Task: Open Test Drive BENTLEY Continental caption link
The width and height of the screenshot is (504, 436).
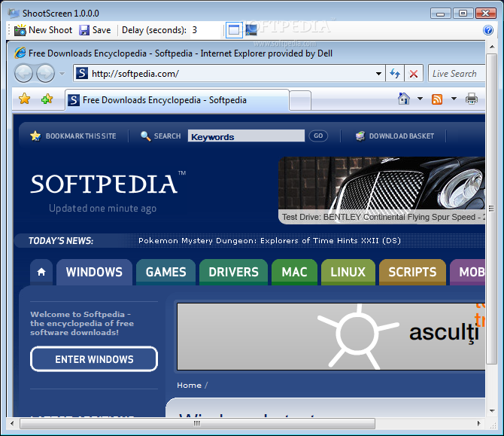Action: pos(383,217)
